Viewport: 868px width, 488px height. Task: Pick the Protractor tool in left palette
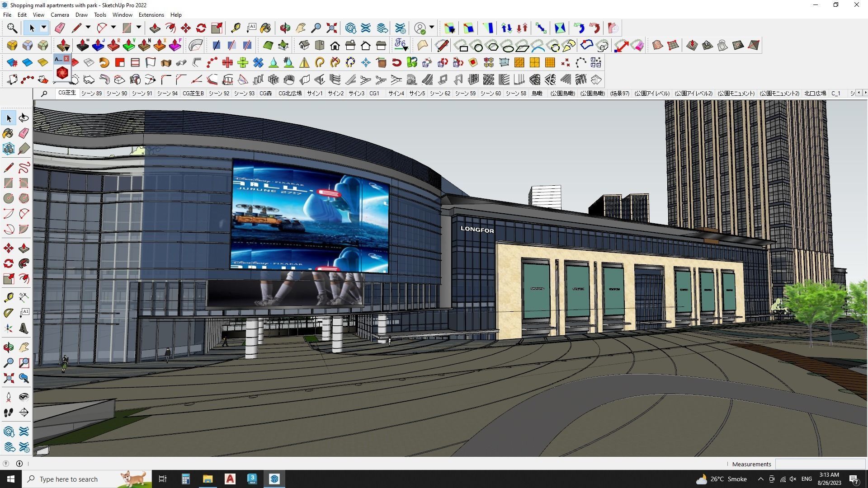pyautogui.click(x=9, y=313)
